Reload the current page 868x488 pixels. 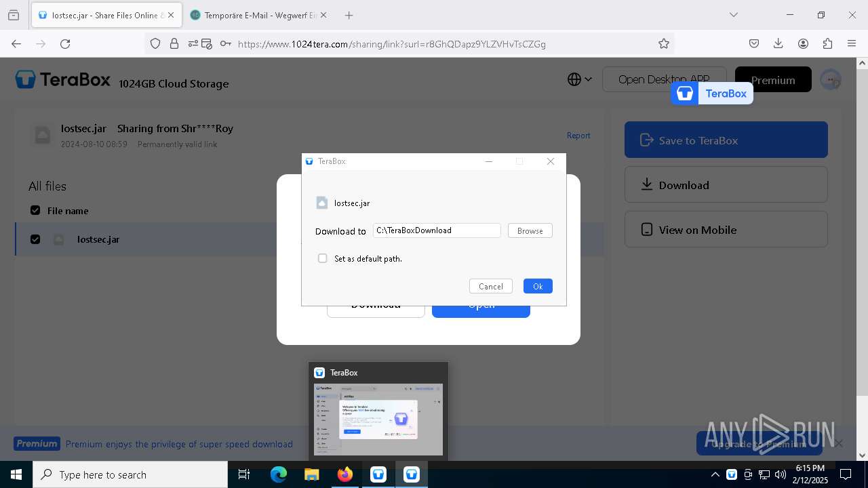coord(65,43)
